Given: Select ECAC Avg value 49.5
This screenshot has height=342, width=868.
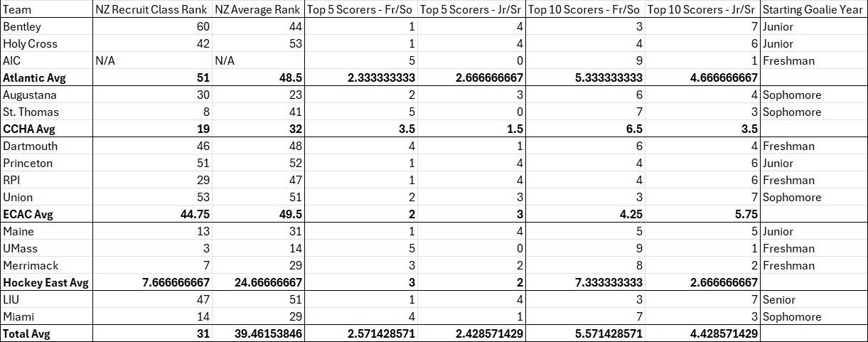Looking at the screenshot, I should [x=259, y=215].
